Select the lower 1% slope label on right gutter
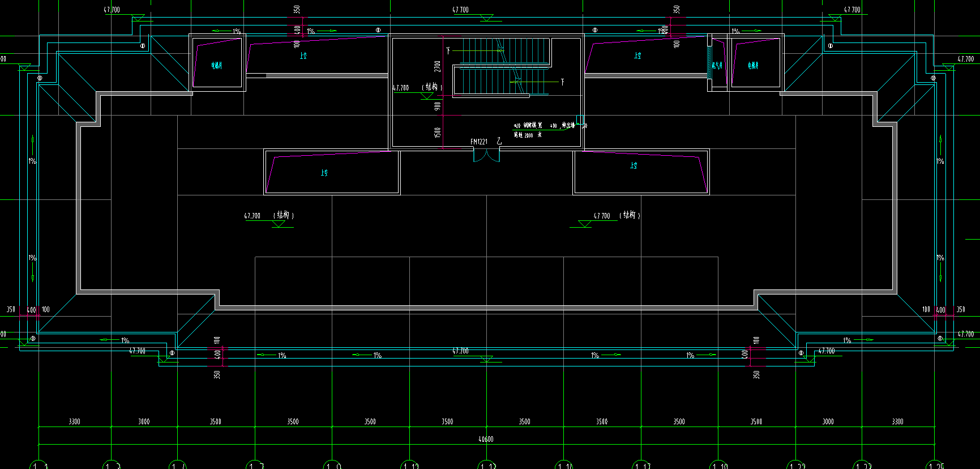 point(940,258)
